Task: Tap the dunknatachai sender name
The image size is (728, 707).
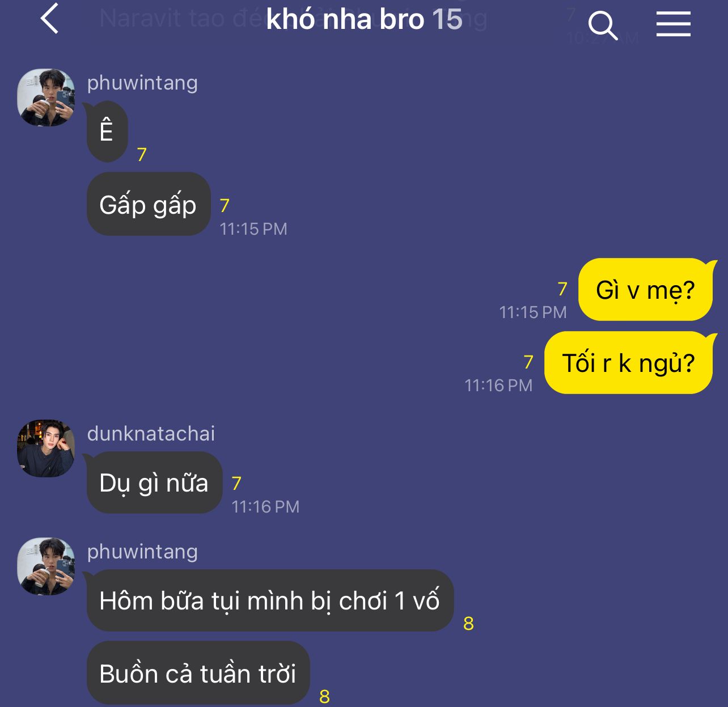Action: coord(151,434)
